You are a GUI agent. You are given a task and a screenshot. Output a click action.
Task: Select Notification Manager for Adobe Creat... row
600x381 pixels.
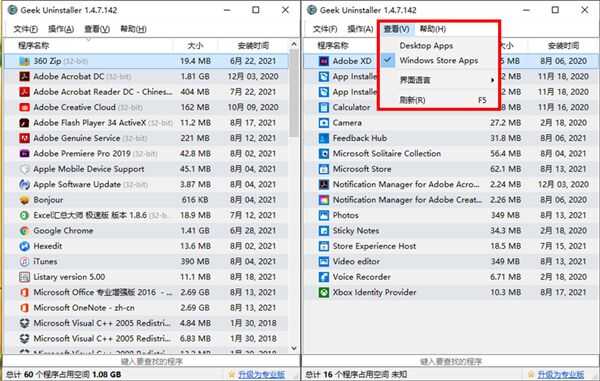(x=451, y=200)
